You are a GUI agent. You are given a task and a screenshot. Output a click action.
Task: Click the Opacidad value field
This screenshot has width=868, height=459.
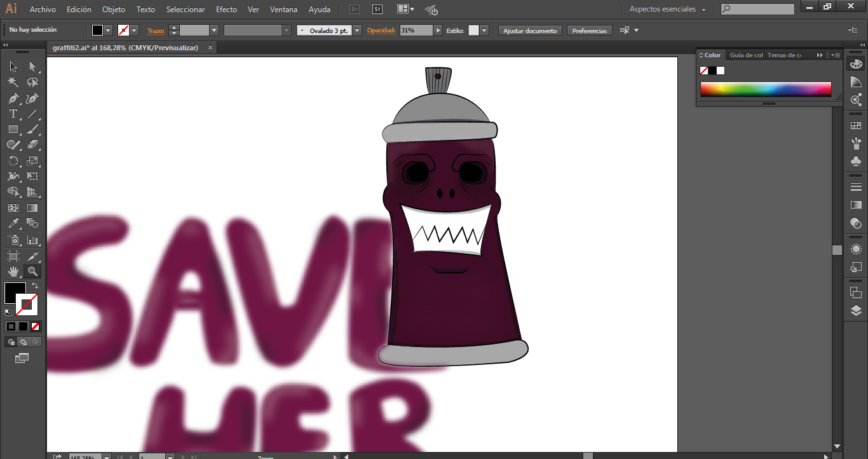pyautogui.click(x=416, y=31)
